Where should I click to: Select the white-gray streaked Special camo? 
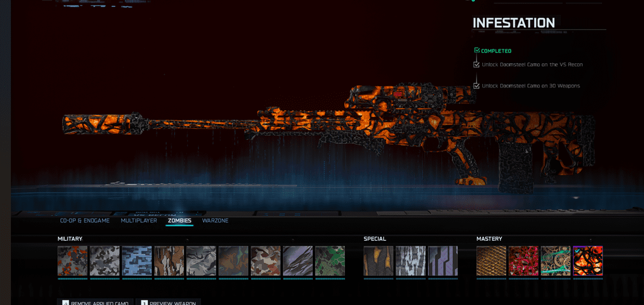(x=411, y=260)
